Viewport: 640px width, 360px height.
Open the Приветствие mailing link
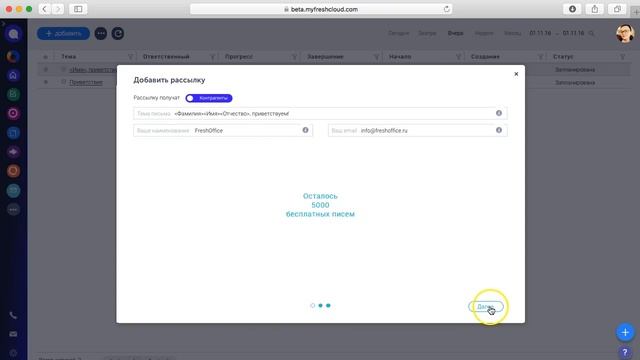pyautogui.click(x=86, y=82)
